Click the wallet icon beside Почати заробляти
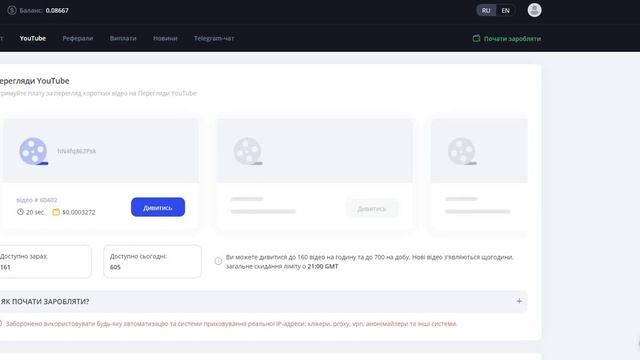Image resolution: width=640 pixels, height=360 pixels. (476, 38)
